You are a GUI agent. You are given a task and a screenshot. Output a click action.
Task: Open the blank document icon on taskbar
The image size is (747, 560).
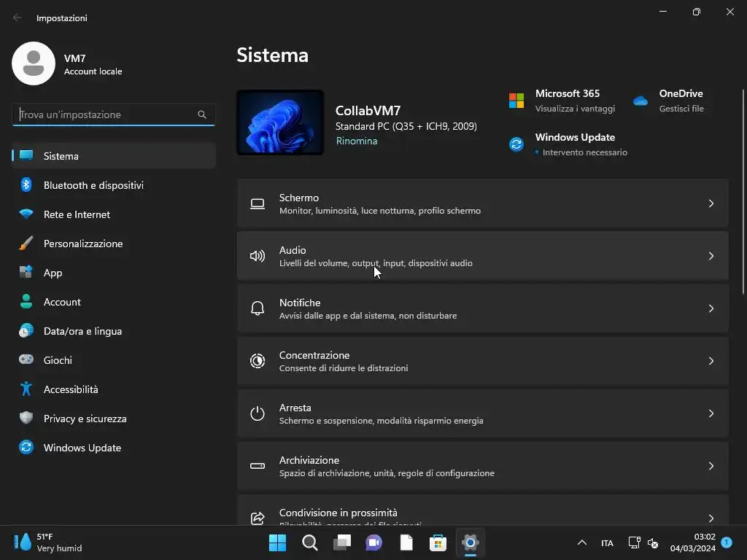[x=406, y=542]
